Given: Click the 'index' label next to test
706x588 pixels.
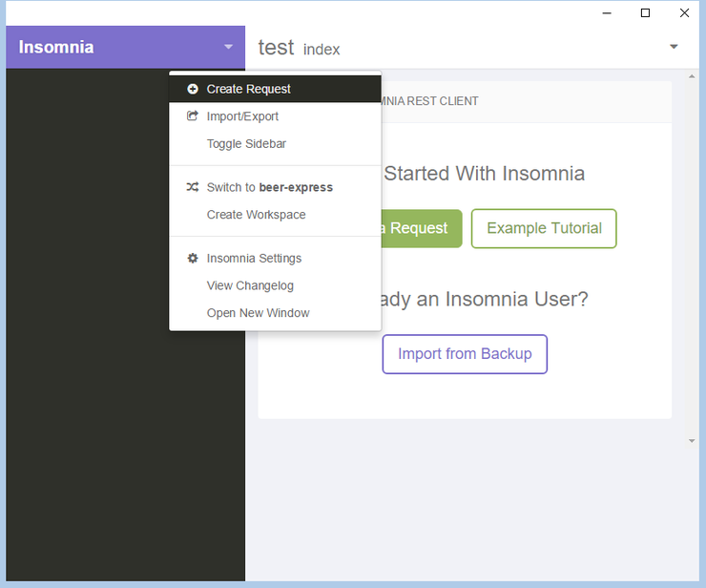Looking at the screenshot, I should tap(322, 49).
